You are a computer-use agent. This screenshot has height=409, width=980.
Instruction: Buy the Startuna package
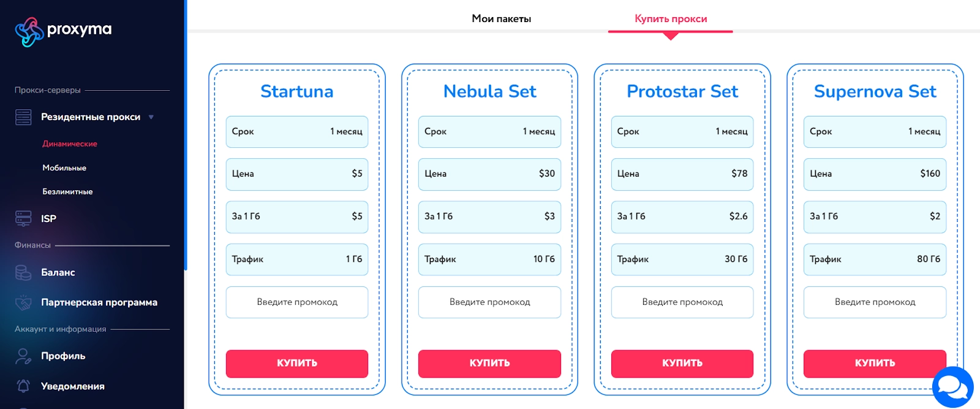(297, 363)
